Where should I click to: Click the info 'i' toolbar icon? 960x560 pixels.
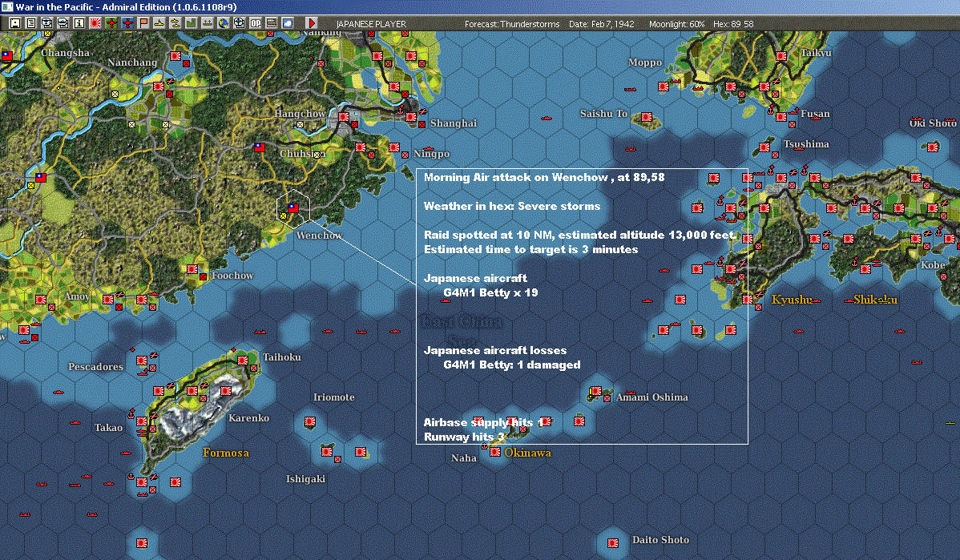point(79,23)
